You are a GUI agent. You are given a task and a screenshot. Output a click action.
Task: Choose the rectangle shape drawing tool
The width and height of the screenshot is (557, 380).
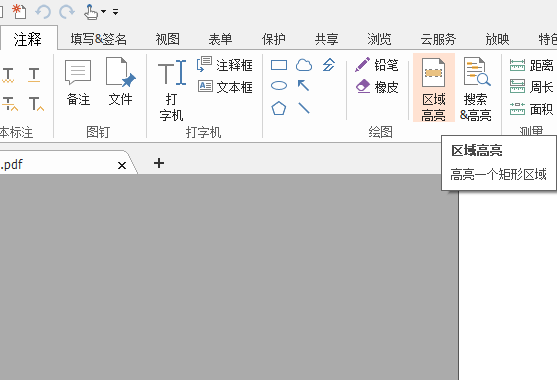click(279, 65)
